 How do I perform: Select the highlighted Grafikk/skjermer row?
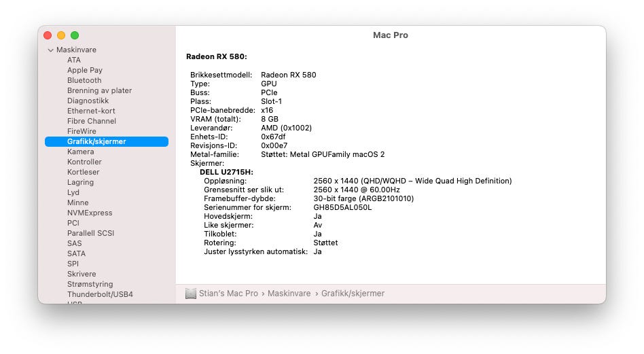[107, 141]
